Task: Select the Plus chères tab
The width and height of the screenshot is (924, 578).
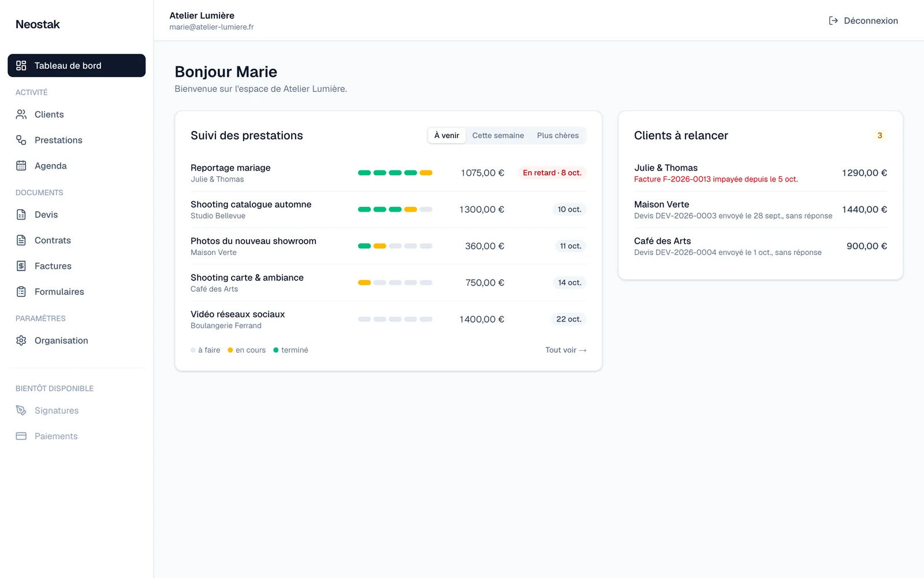Action: (558, 135)
